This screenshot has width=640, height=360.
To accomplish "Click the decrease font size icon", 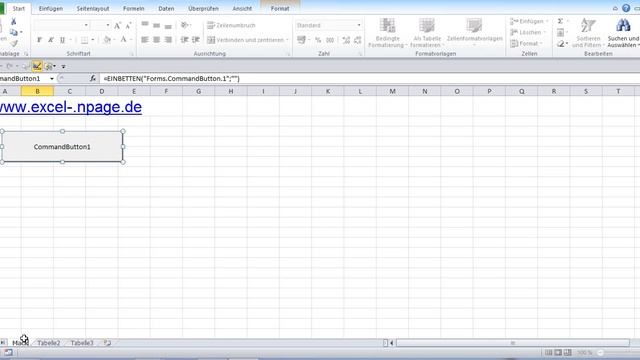I will pyautogui.click(x=128, y=25).
